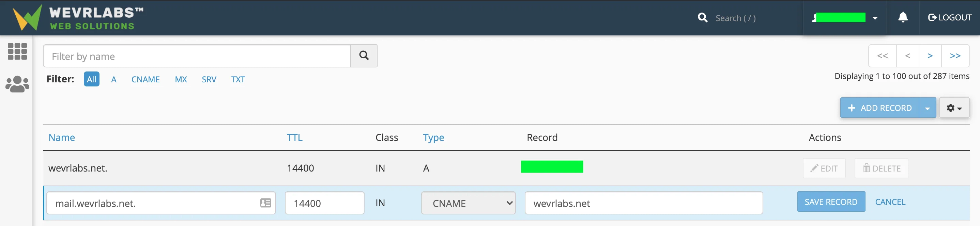The width and height of the screenshot is (980, 226).
Task: Open the grid apps sidebar icon
Action: [17, 51]
